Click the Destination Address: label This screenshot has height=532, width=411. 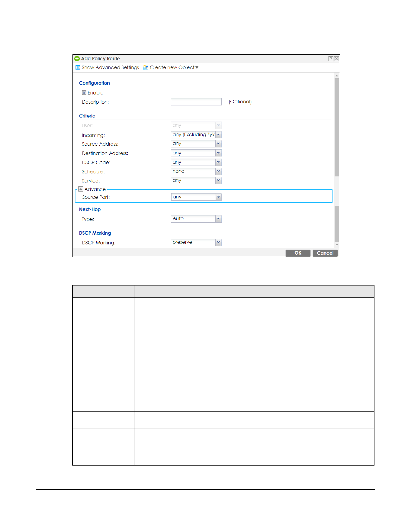click(x=105, y=153)
